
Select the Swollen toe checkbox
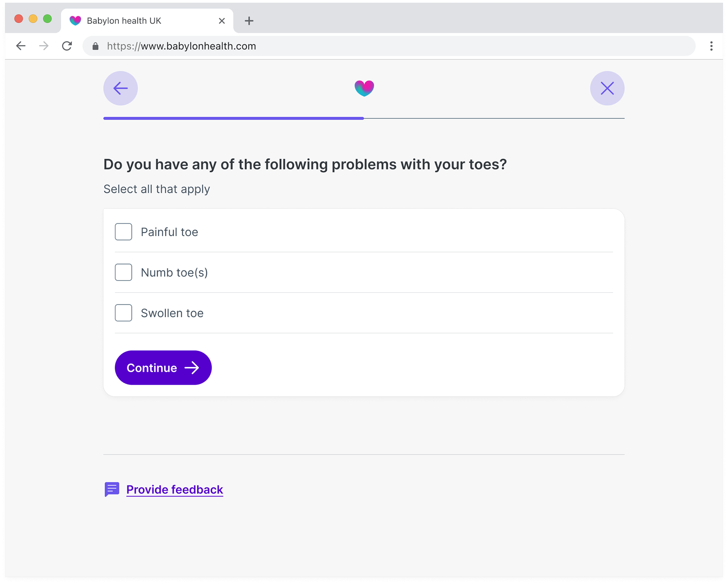[124, 313]
